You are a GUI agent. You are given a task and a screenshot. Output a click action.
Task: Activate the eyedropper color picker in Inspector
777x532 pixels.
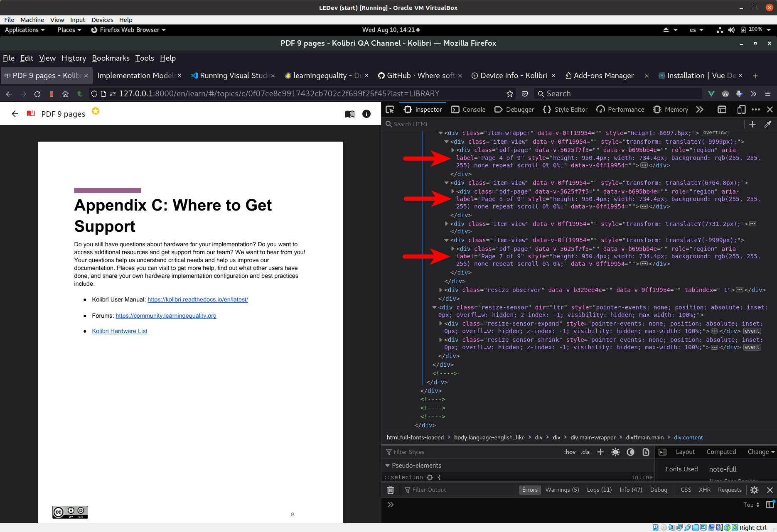(768, 124)
